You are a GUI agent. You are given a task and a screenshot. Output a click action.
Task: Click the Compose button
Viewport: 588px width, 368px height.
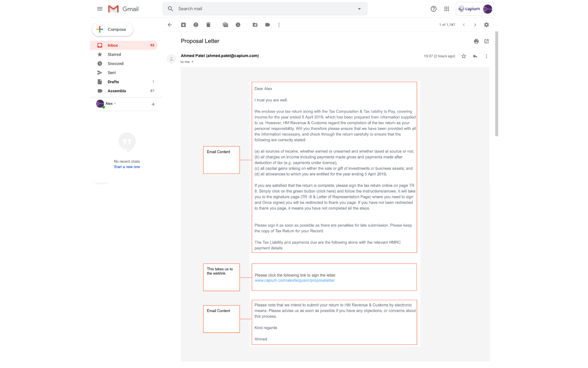112,29
